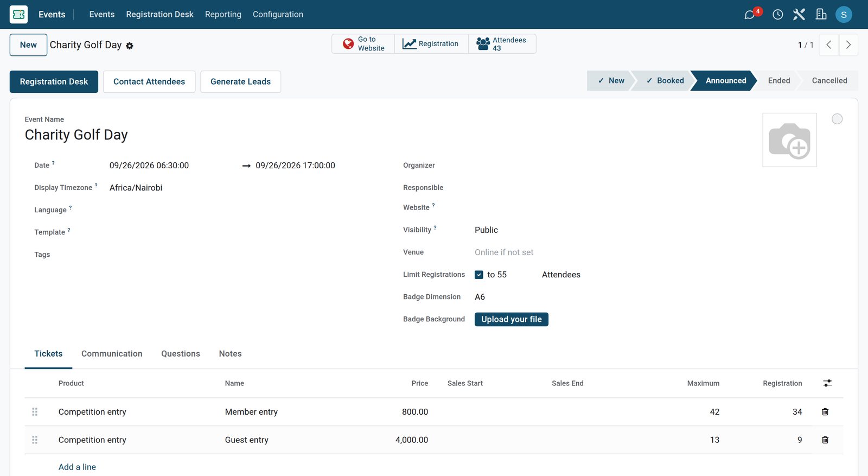Open the debug tools wrench icon
Image resolution: width=868 pixels, height=476 pixels.
pos(799,15)
